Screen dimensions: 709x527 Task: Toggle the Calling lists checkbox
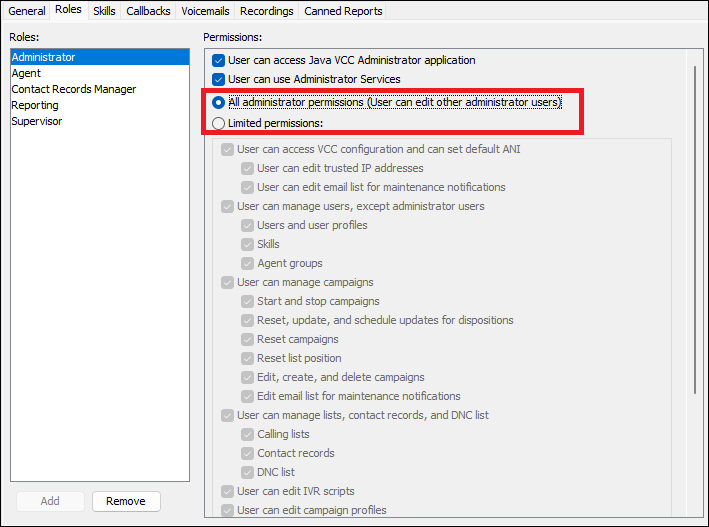tap(247, 434)
